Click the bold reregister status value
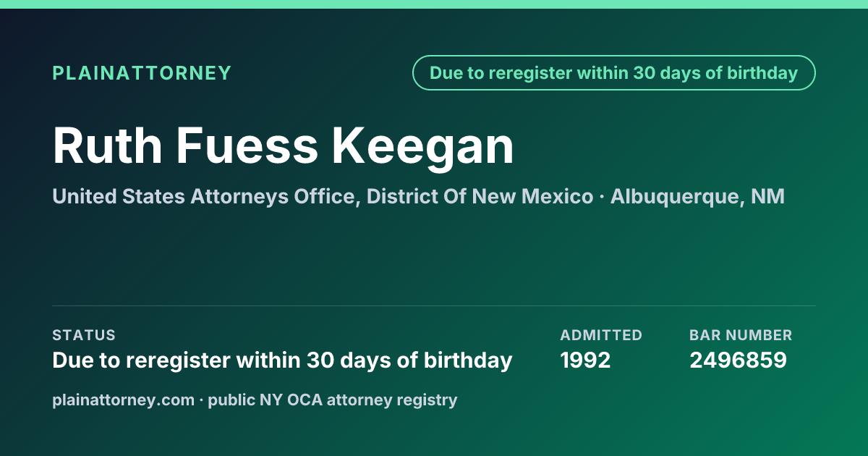The width and height of the screenshot is (868, 456). [x=282, y=360]
